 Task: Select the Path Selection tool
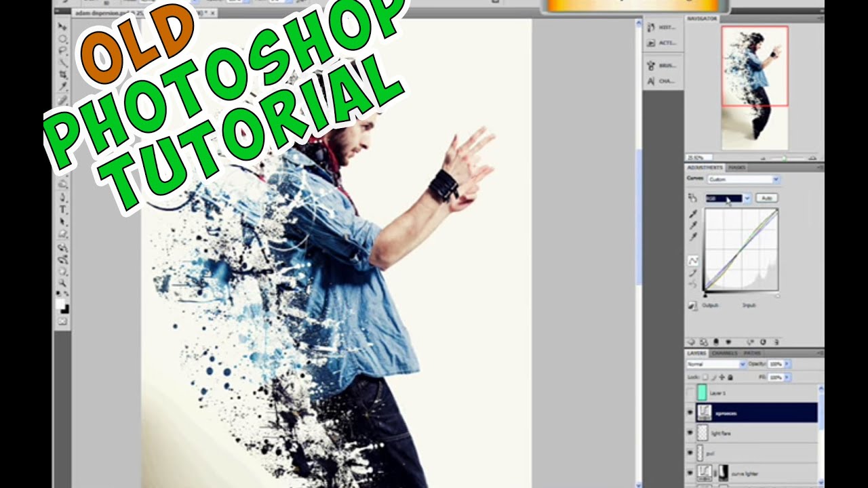click(x=62, y=222)
